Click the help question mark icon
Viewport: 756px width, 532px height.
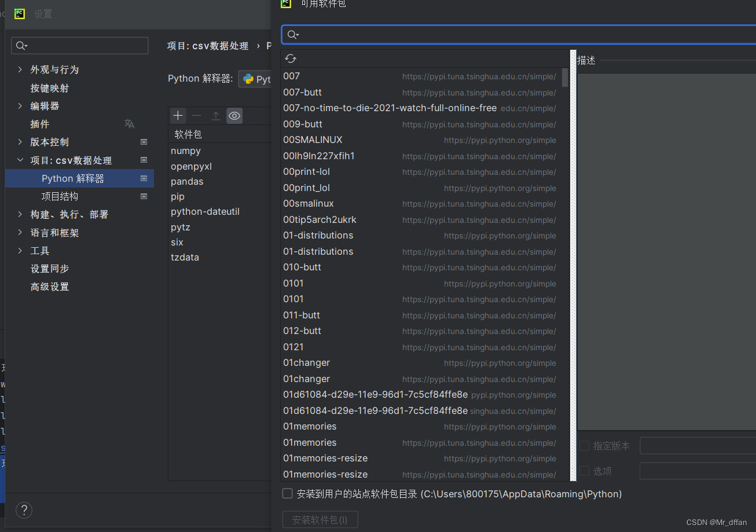[x=24, y=510]
